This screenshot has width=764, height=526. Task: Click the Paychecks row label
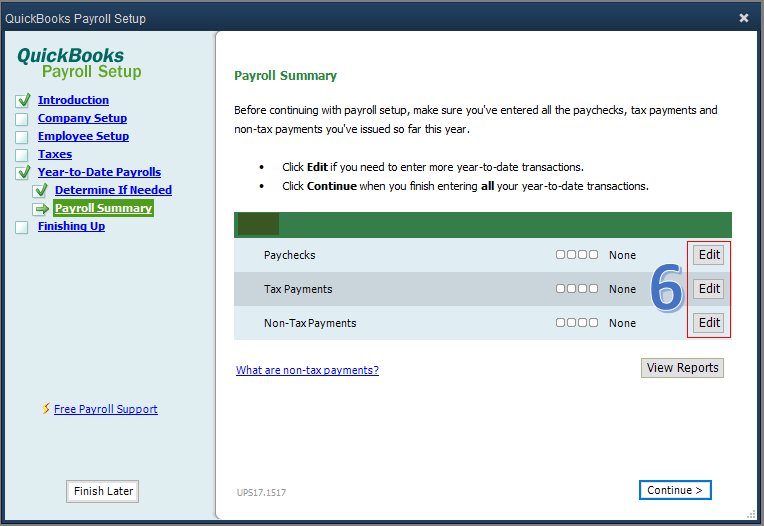tap(289, 255)
